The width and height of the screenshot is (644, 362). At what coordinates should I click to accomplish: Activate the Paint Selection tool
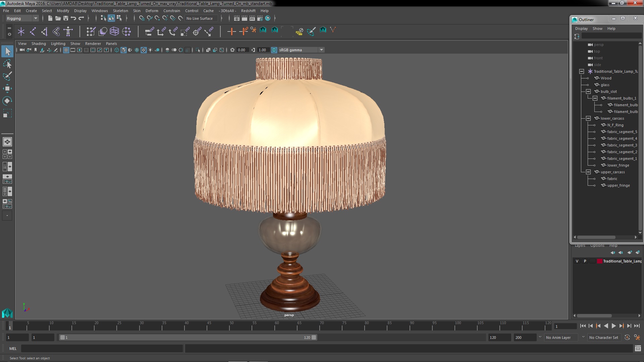click(7, 76)
